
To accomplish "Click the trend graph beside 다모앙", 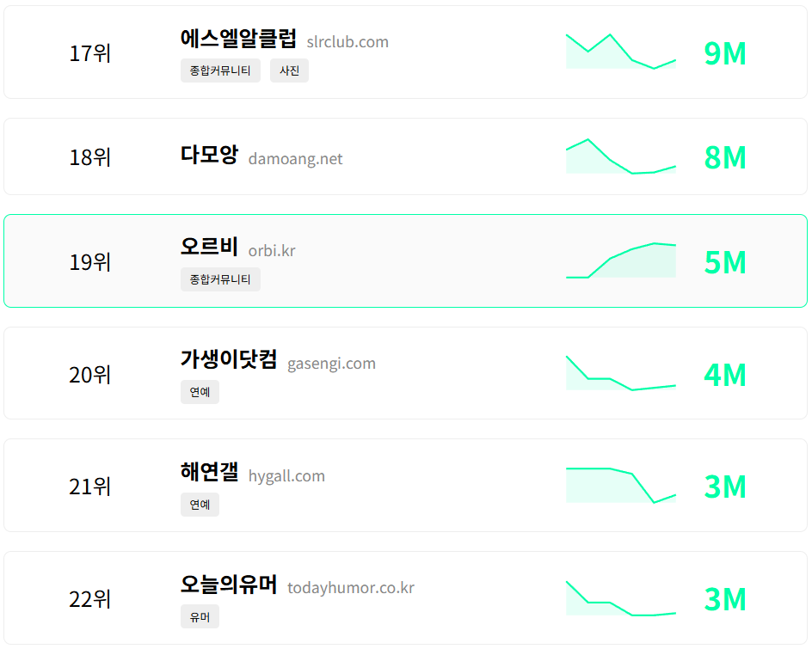I will tap(620, 156).
